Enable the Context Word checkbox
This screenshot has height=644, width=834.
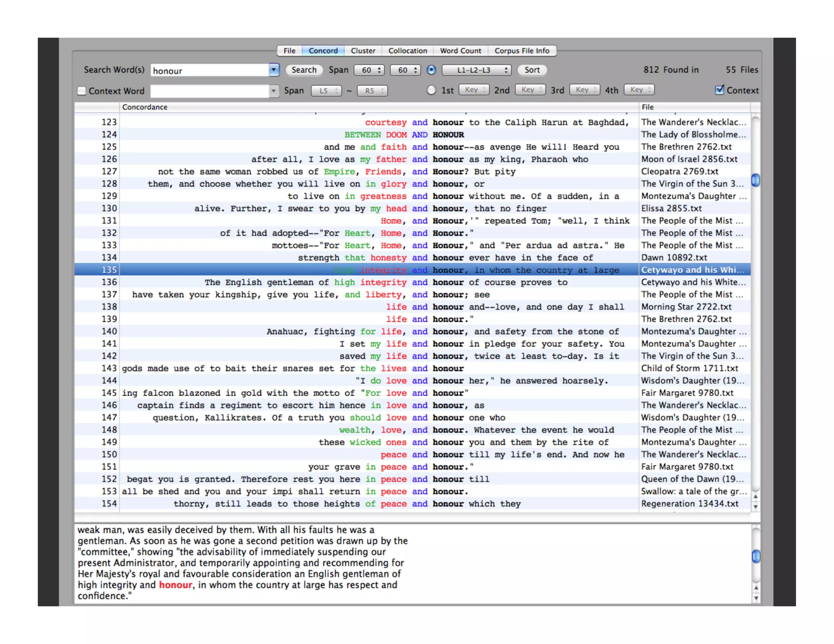82,91
